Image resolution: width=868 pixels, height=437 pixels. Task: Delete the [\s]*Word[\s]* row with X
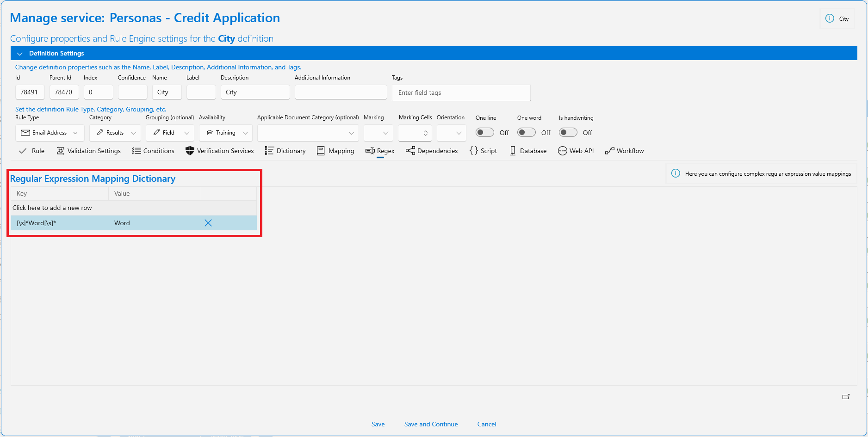click(208, 223)
